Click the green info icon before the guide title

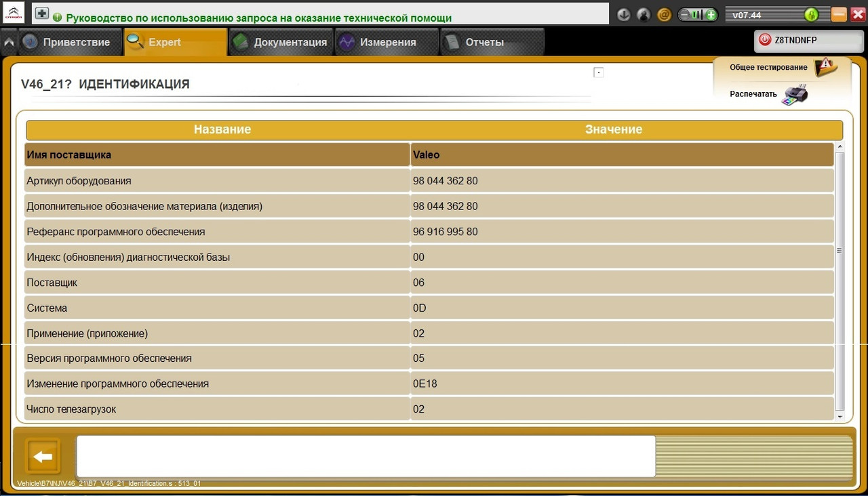coord(57,18)
